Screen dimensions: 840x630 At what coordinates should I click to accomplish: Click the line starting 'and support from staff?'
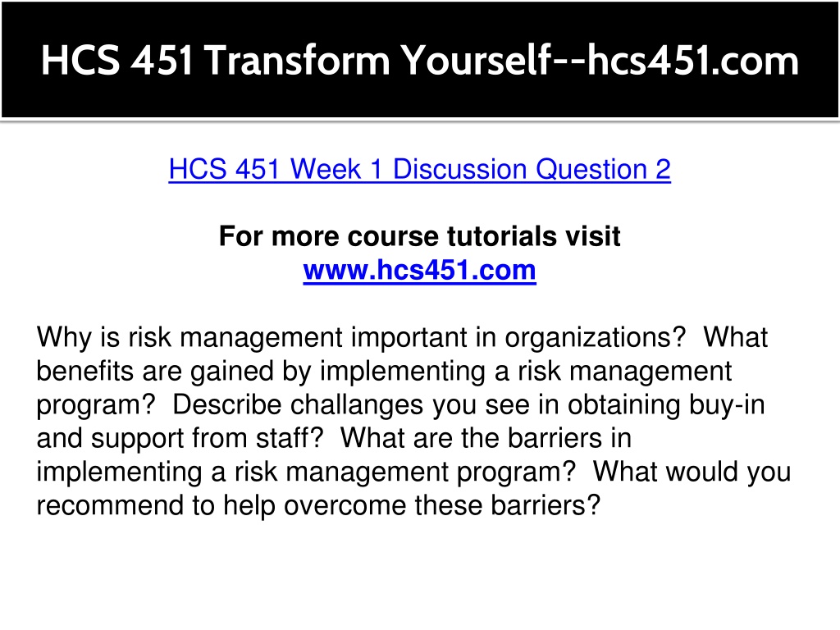334,438
